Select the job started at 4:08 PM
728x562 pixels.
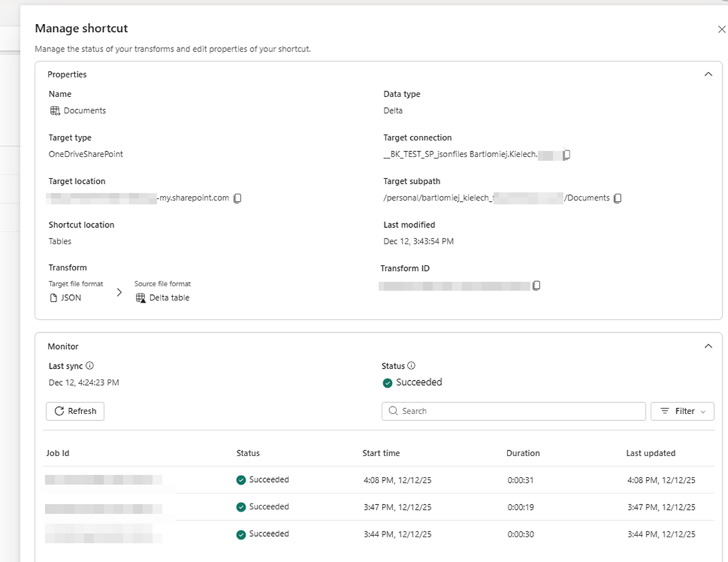pyautogui.click(x=397, y=480)
